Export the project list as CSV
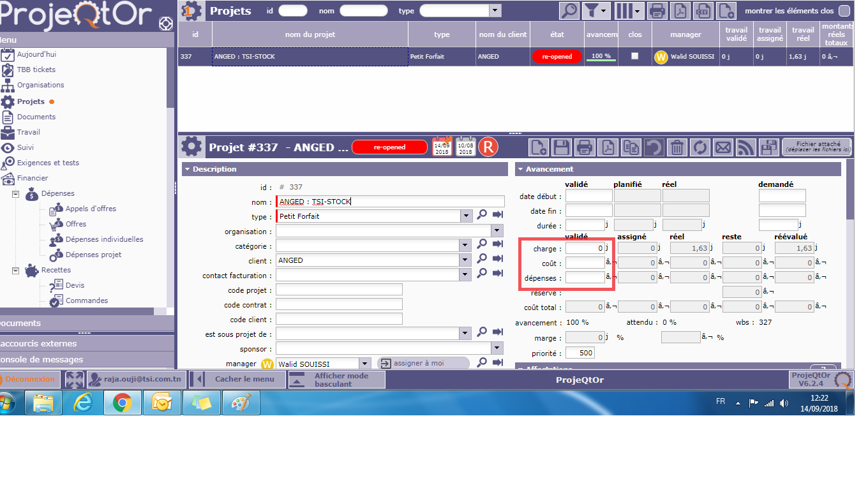868x490 pixels. (x=703, y=11)
